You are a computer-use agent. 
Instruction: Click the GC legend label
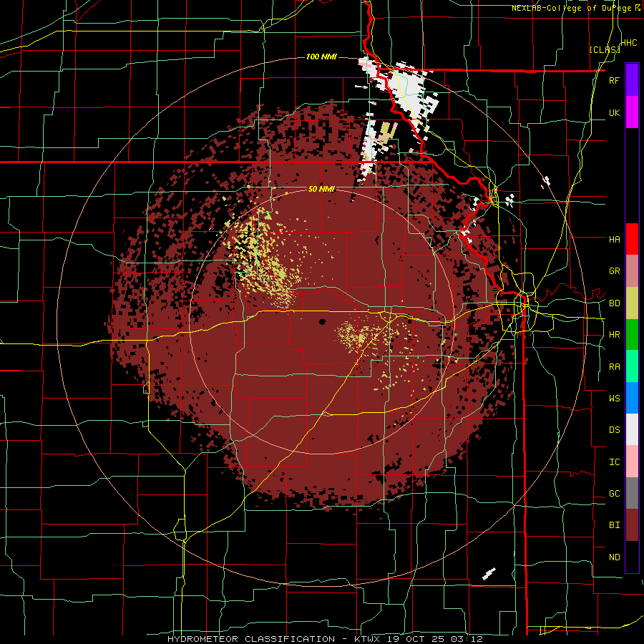pos(614,494)
